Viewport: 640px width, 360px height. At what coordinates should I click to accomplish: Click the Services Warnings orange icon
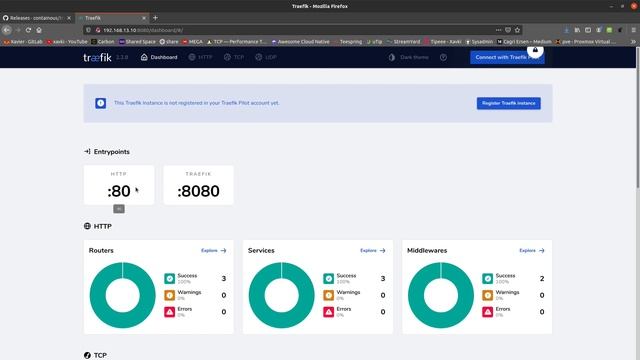click(x=329, y=295)
